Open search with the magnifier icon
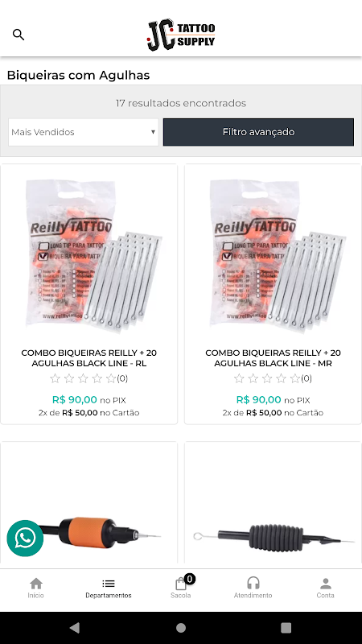 pyautogui.click(x=19, y=35)
